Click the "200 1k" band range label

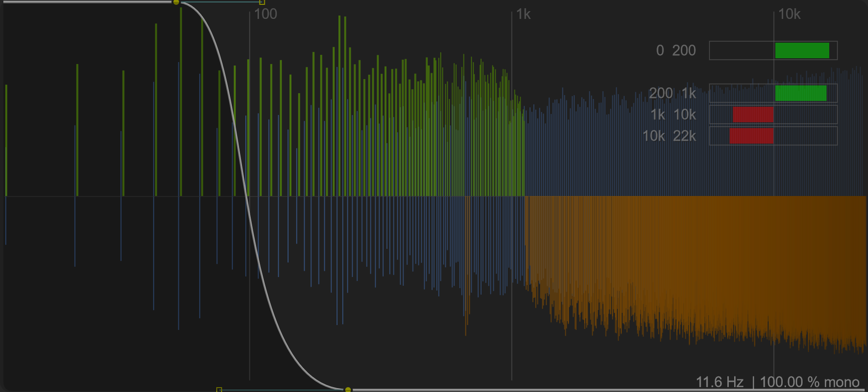(673, 93)
